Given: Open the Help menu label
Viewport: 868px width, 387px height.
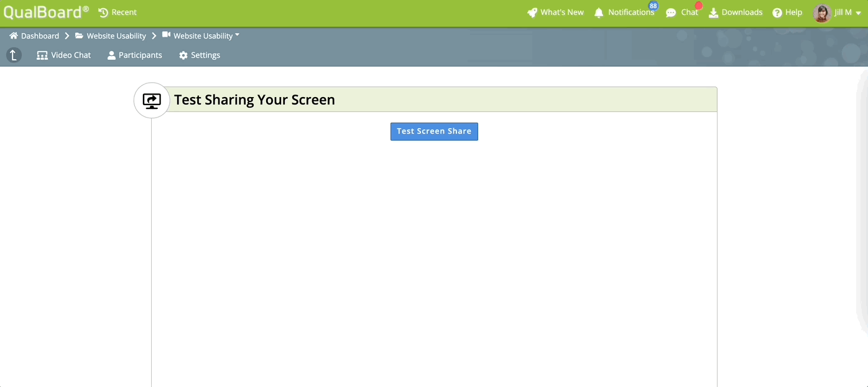Looking at the screenshot, I should 793,12.
